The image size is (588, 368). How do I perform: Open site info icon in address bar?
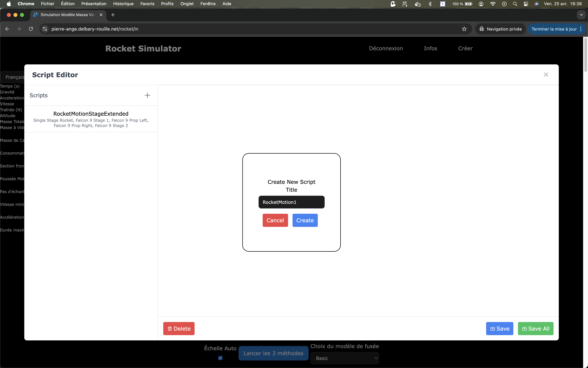click(45, 29)
